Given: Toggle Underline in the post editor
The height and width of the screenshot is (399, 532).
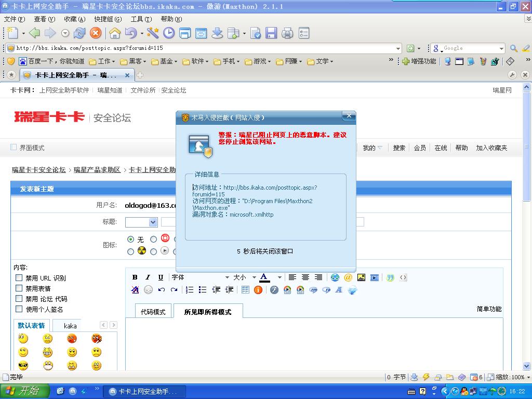Looking at the screenshot, I should [x=161, y=277].
